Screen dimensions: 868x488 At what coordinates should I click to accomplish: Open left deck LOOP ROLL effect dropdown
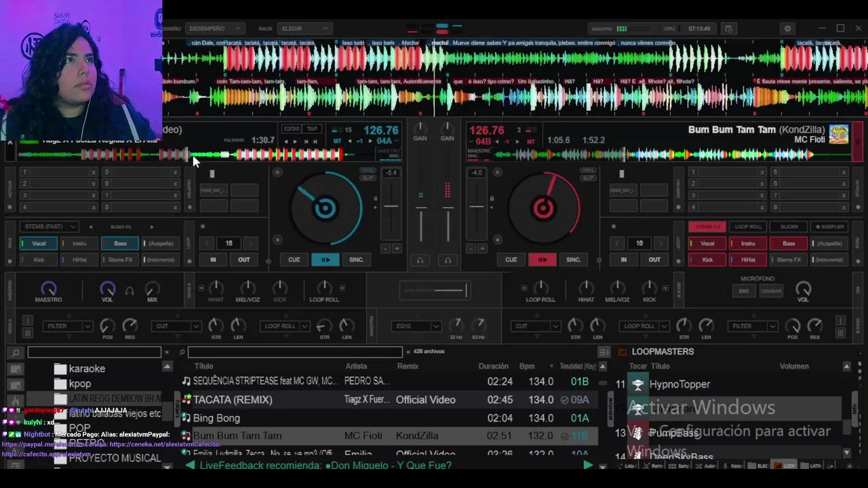[x=285, y=326]
